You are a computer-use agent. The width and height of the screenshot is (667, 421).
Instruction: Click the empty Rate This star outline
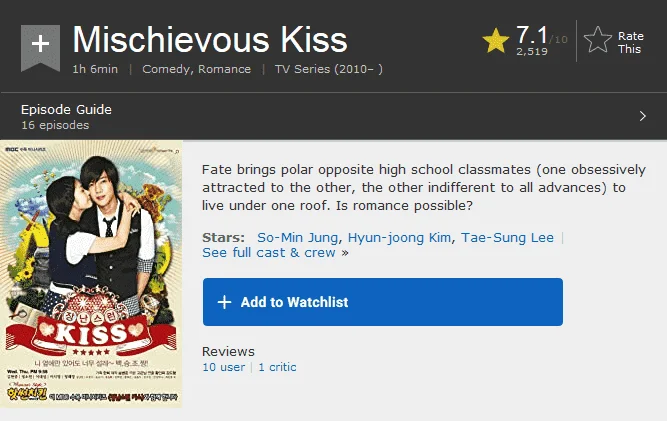598,40
